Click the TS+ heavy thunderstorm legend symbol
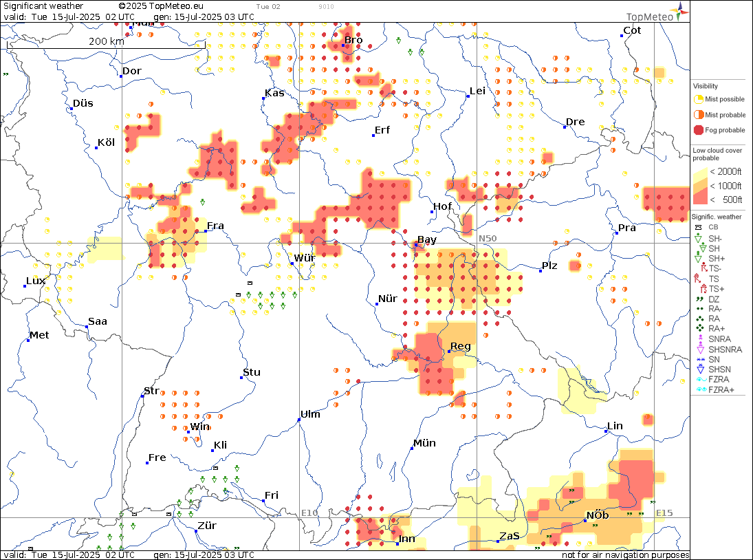The image size is (753, 560). click(703, 288)
